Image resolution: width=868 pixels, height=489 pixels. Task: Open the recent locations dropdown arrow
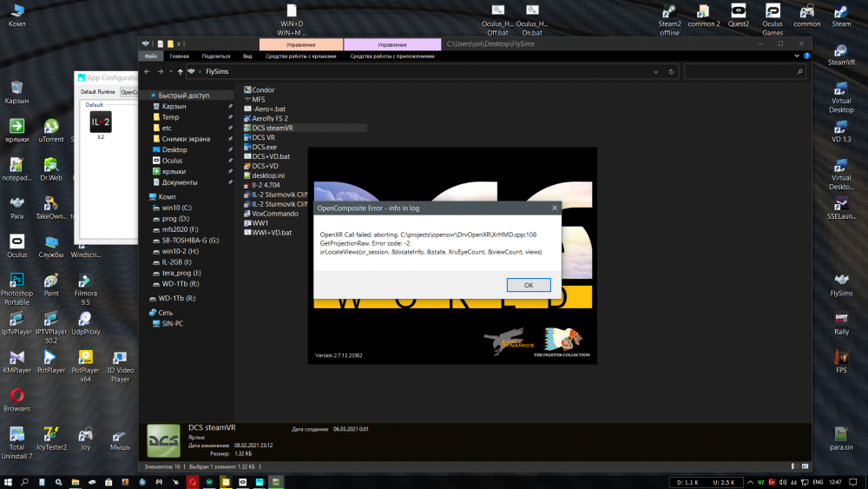[x=170, y=72]
